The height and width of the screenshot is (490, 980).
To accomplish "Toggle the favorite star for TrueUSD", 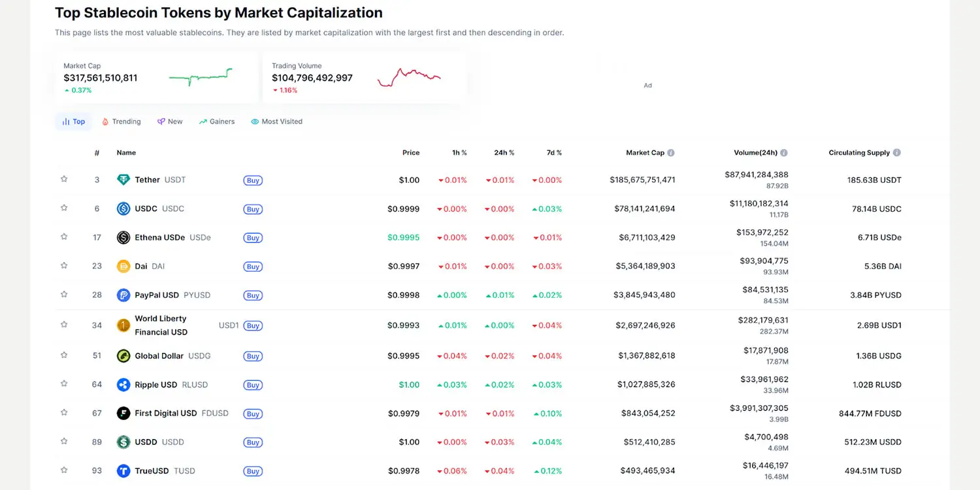I will pos(64,469).
